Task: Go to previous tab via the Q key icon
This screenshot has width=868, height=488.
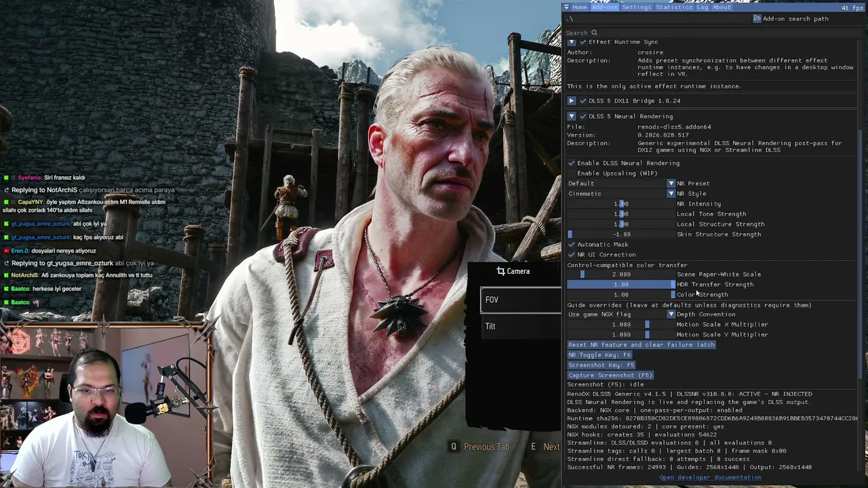Action: pos(454,447)
